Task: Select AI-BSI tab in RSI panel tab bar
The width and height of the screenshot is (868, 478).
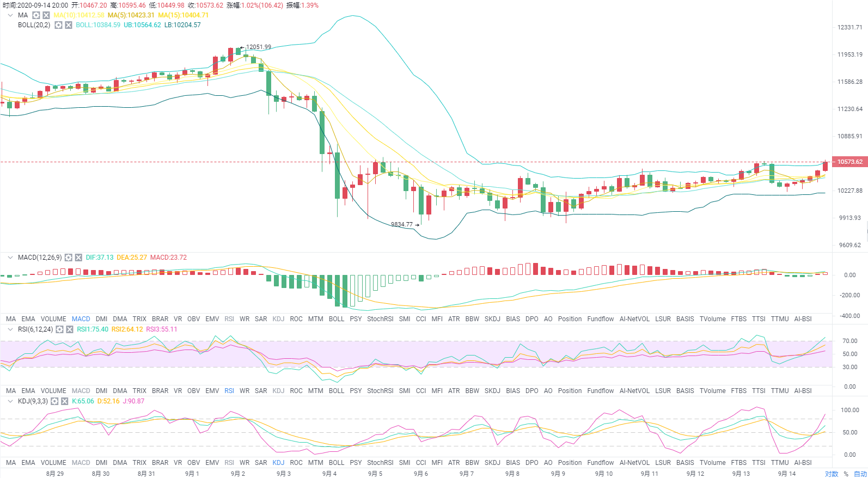Action: point(803,391)
